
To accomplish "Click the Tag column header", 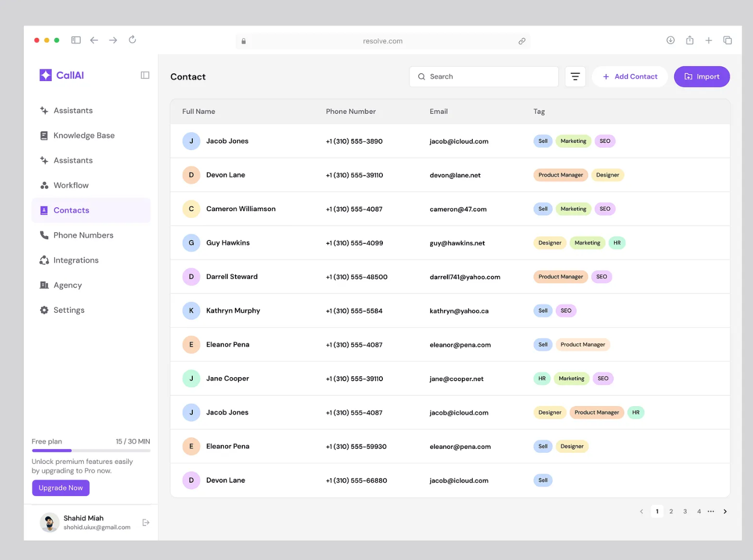I will point(539,112).
